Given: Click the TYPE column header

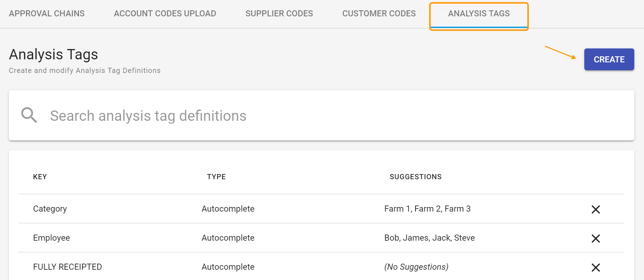Looking at the screenshot, I should [216, 177].
